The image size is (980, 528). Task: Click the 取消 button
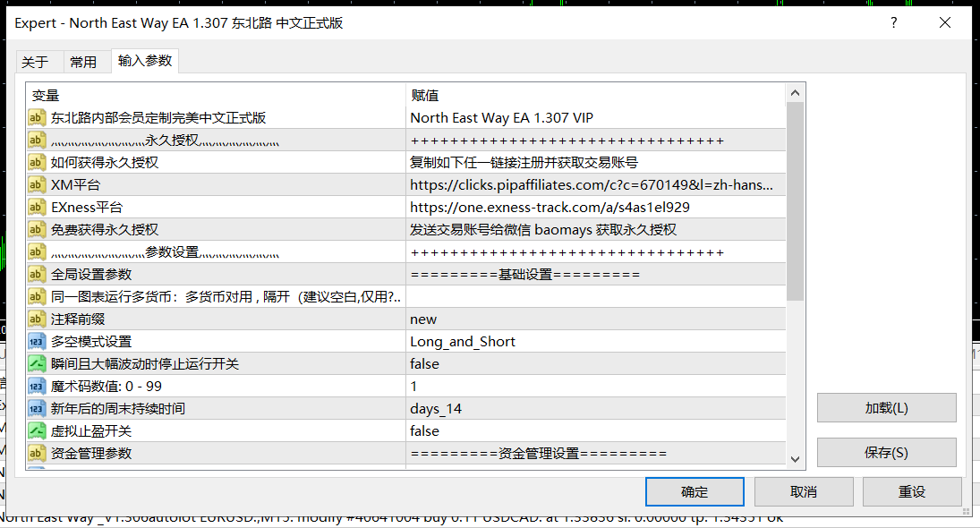point(804,492)
